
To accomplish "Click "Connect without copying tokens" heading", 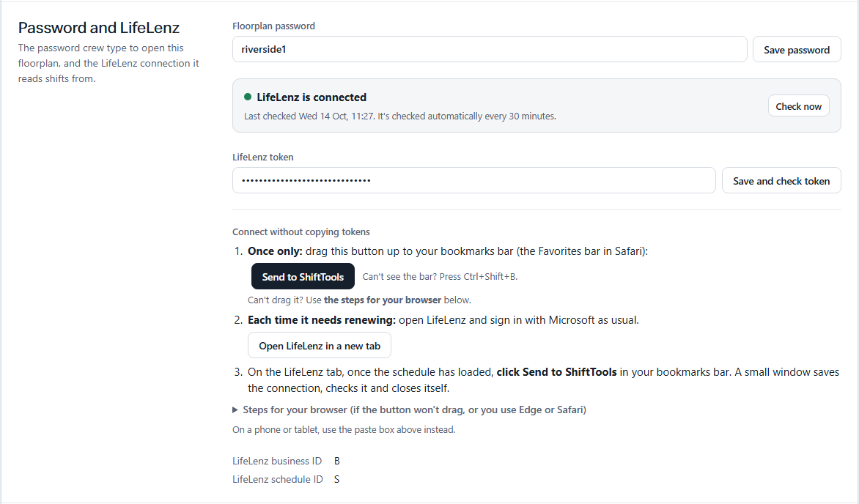I will pyautogui.click(x=301, y=231).
